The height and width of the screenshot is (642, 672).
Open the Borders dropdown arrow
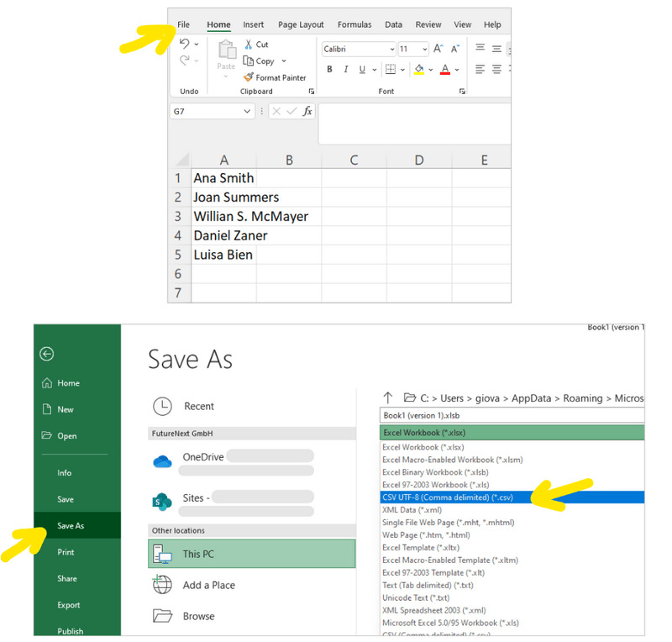[x=403, y=69]
